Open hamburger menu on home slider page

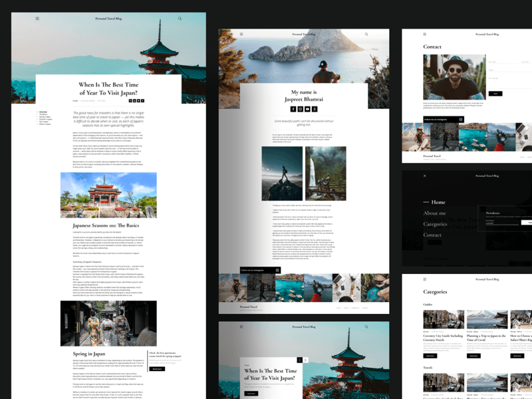coord(241,327)
